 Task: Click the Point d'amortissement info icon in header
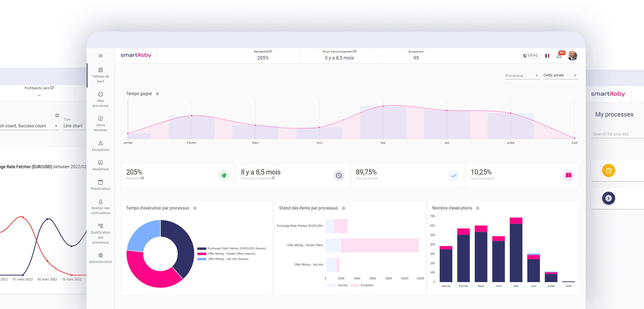355,51
